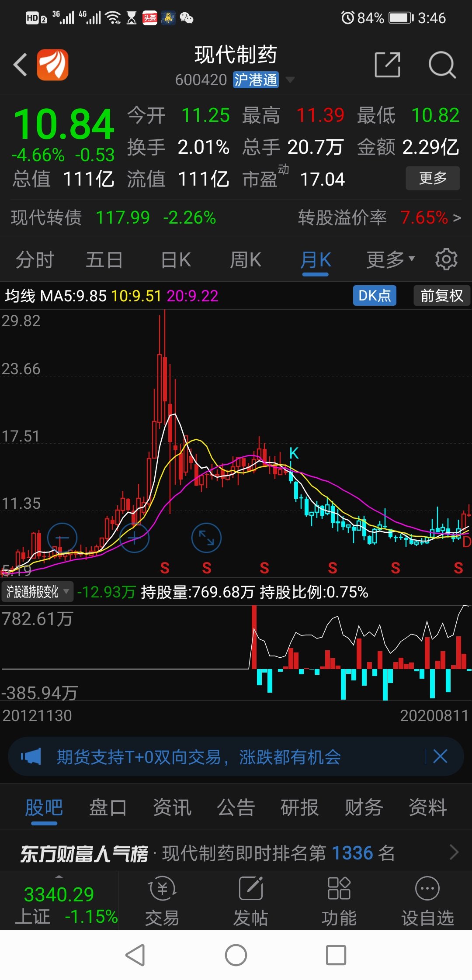Switch to 日K chart tab
The height and width of the screenshot is (980, 472).
point(176,260)
